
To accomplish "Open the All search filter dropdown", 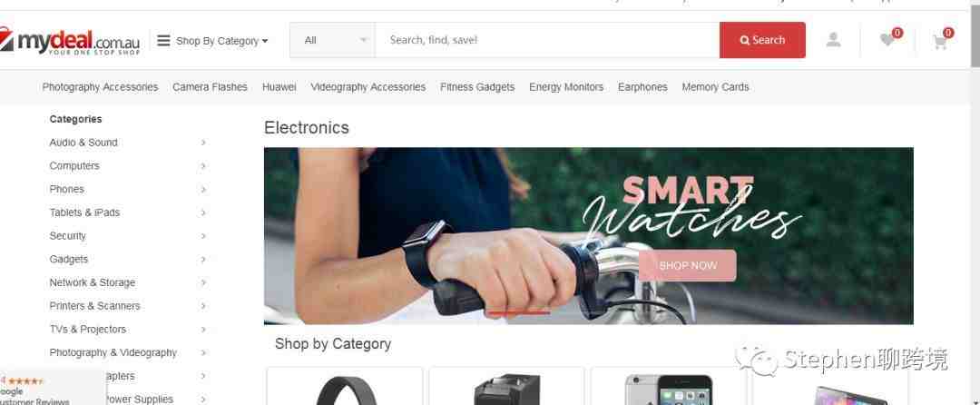I will [x=332, y=40].
